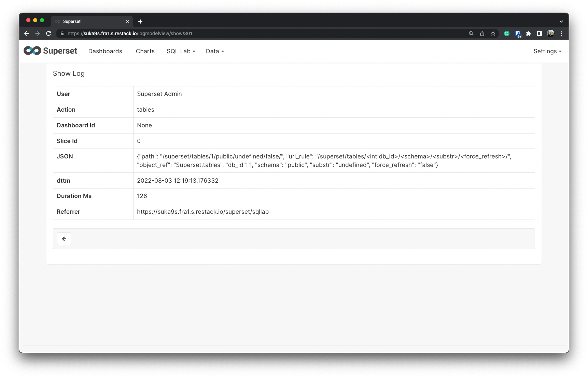
Task: Click the User row label
Action: point(64,94)
